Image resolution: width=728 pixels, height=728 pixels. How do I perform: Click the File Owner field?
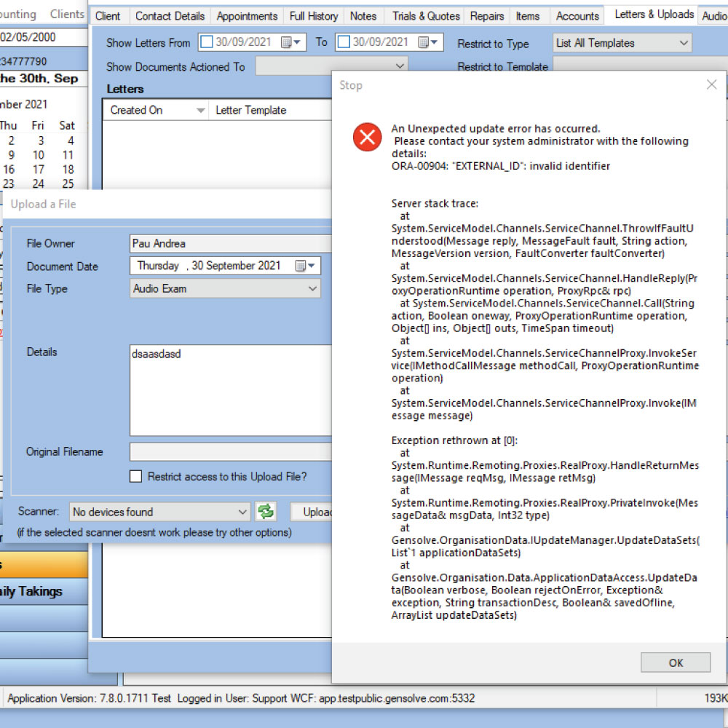tap(231, 244)
